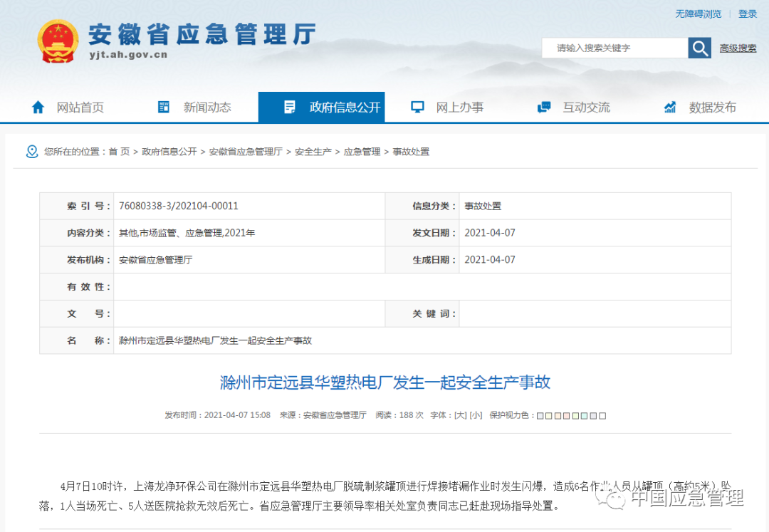This screenshot has height=532, width=769.
Task: Pick the pale cyan eye-protection color swatch
Action: tap(584, 416)
